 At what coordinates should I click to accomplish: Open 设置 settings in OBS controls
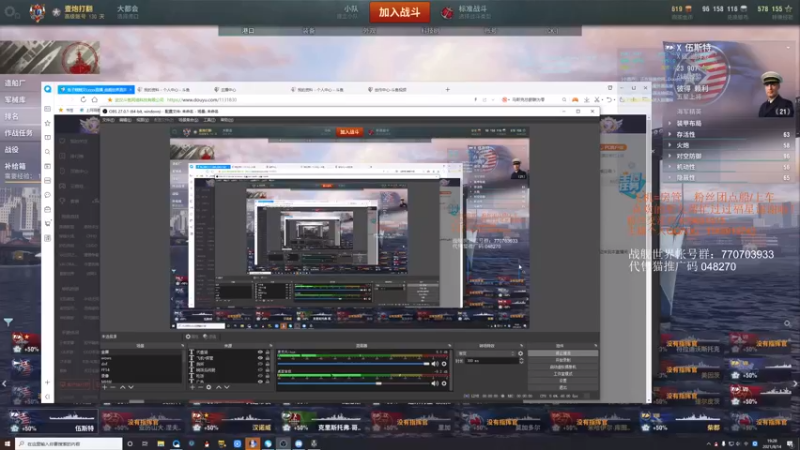(x=563, y=381)
